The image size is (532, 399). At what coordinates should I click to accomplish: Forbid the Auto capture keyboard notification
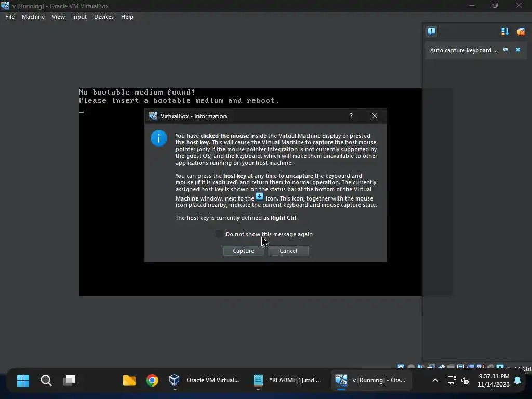[506, 50]
